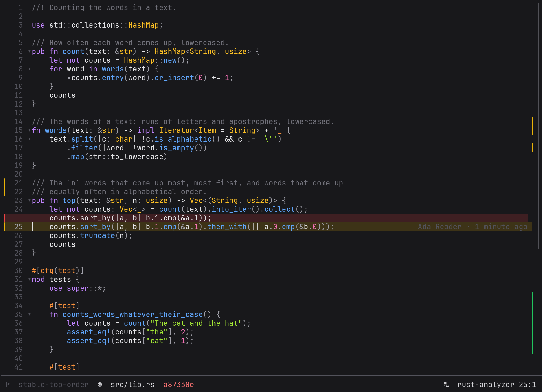Image resolution: width=542 pixels, height=392 pixels.
Task: Click is_alphabetic on line 16
Action: (183, 139)
